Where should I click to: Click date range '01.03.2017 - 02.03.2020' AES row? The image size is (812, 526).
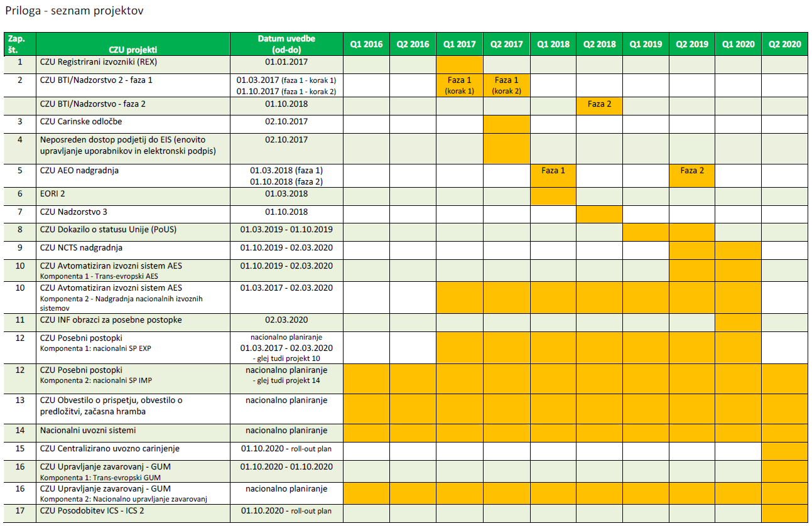(x=286, y=287)
